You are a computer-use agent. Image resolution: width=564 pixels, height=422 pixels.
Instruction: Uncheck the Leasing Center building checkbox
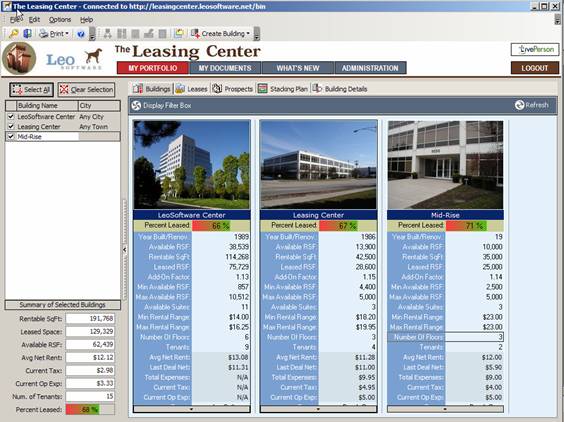(x=11, y=127)
